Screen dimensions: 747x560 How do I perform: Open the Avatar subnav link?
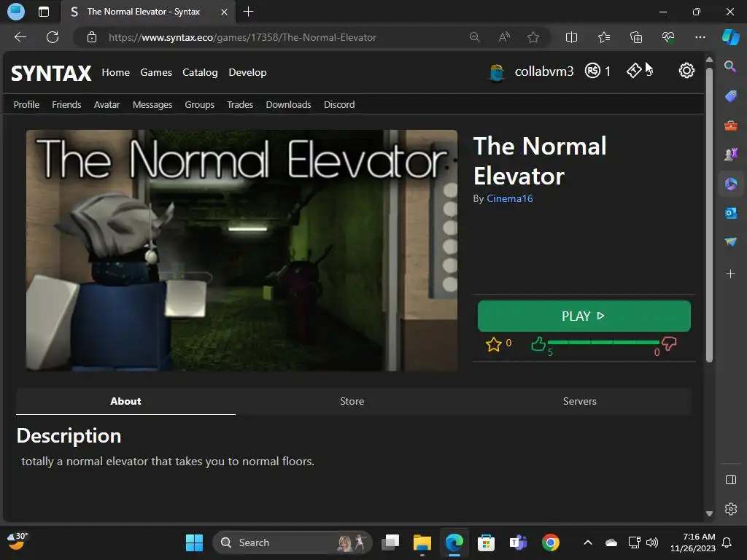[107, 104]
